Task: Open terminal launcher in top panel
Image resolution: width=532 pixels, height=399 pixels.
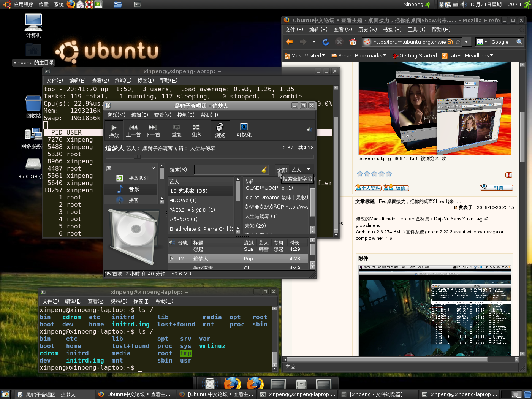Action: (138, 5)
